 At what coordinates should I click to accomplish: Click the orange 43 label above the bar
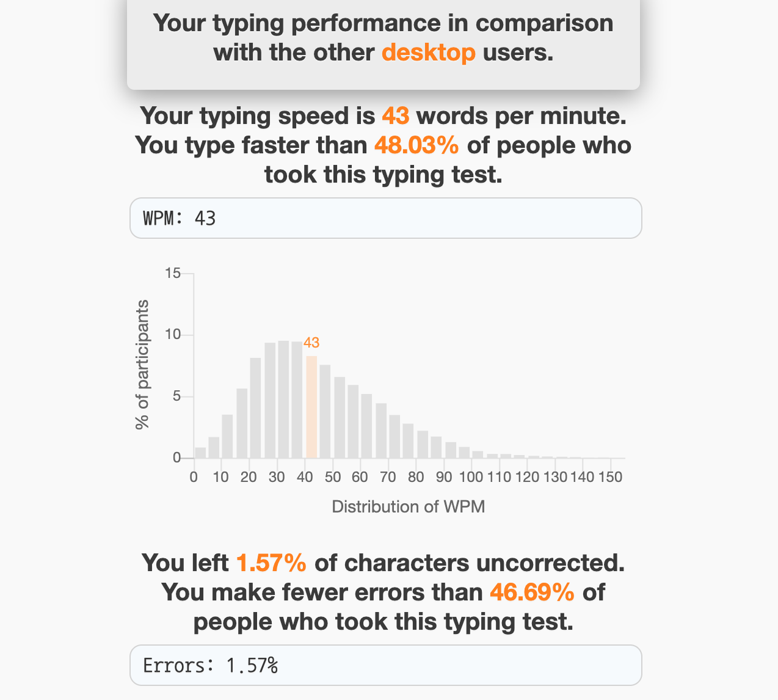pyautogui.click(x=311, y=343)
